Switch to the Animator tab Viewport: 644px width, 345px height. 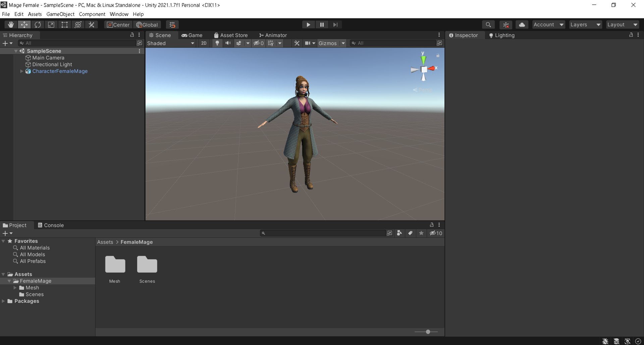[x=273, y=35]
